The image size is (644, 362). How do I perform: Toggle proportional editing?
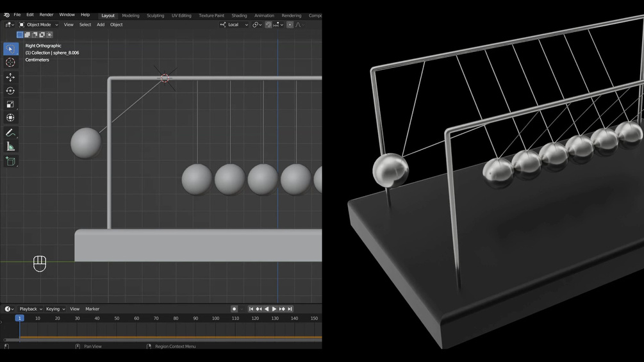tap(290, 24)
